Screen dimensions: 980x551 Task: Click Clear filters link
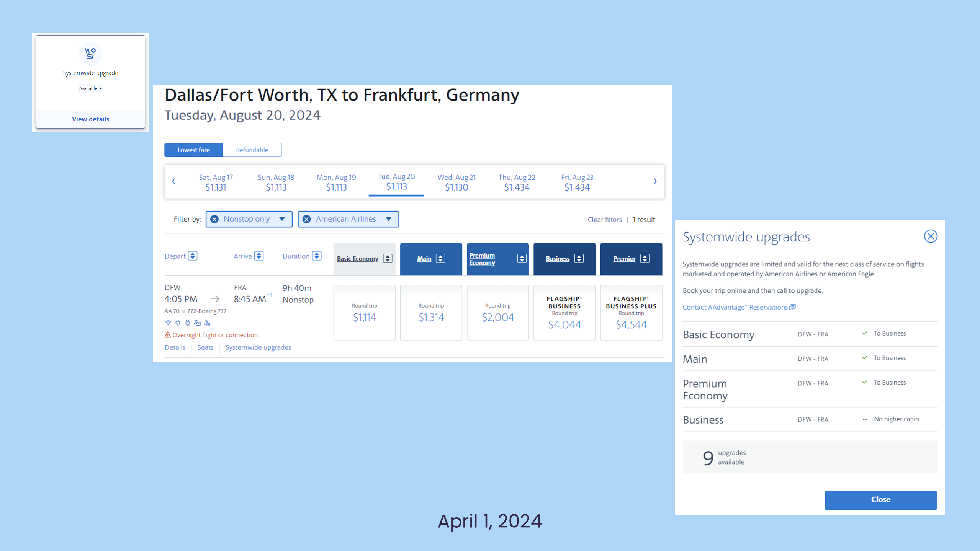click(x=605, y=220)
